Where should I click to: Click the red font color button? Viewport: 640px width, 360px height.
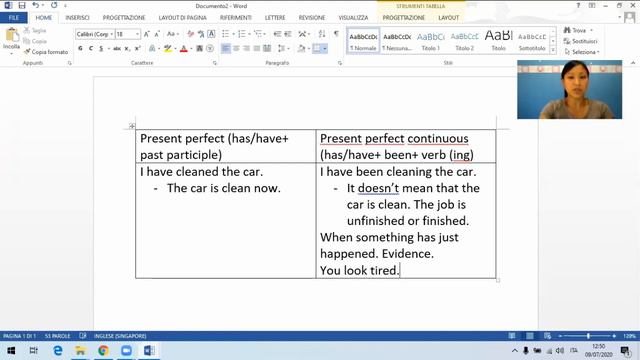[x=183, y=49]
